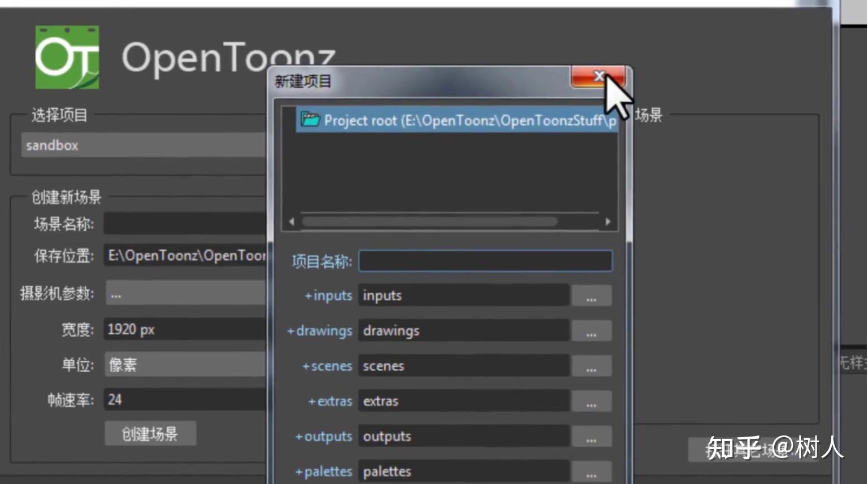
Task: Click inside the 项目名称 project name field
Action: (x=485, y=260)
